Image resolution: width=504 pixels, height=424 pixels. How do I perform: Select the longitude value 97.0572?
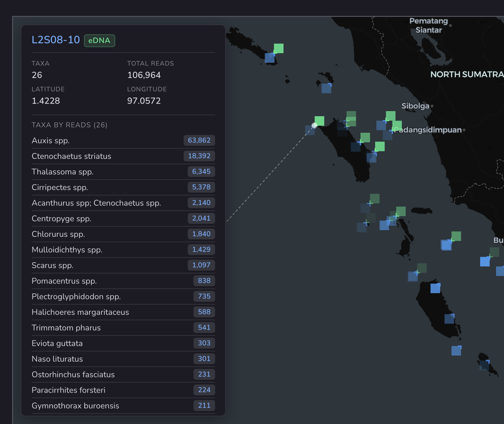[x=144, y=101]
